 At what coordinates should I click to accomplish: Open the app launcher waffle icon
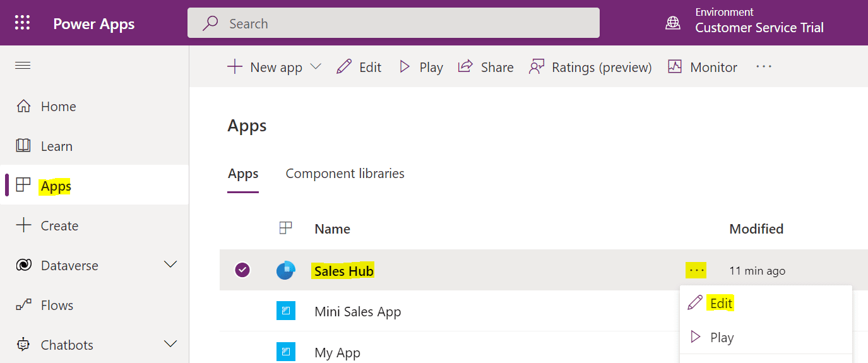(x=23, y=23)
